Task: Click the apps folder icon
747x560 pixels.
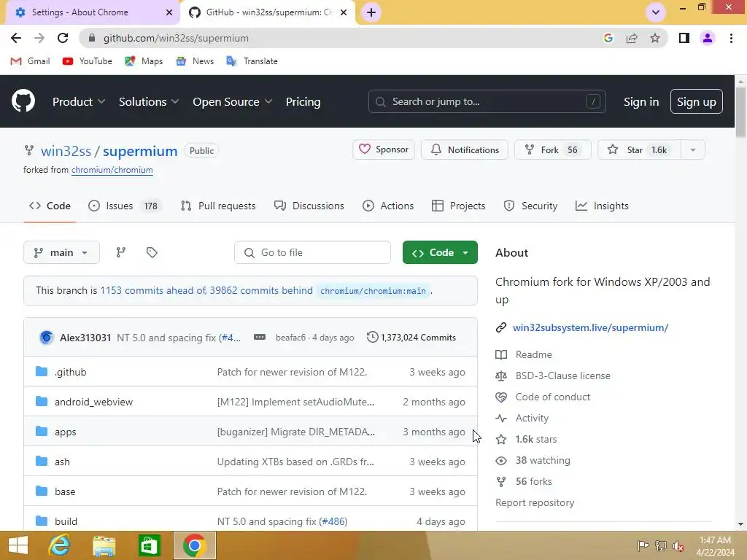Action: click(42, 432)
